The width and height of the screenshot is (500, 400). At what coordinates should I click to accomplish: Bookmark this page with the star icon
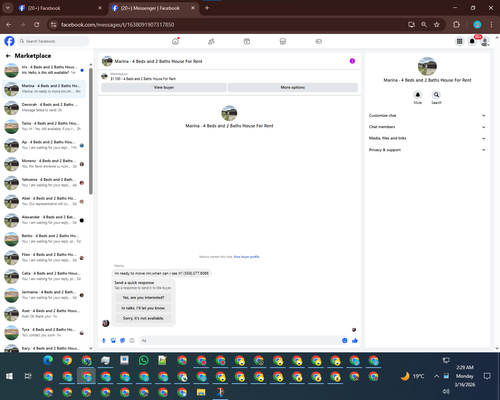click(437, 25)
